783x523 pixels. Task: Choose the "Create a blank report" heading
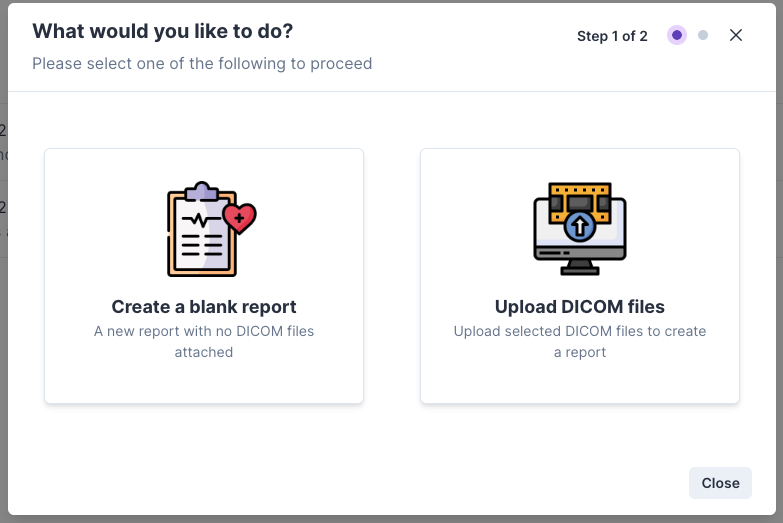pos(204,307)
